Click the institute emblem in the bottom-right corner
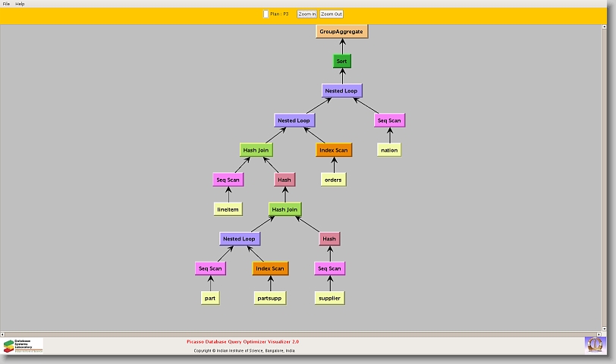The width and height of the screenshot is (616, 364). pyautogui.click(x=595, y=344)
